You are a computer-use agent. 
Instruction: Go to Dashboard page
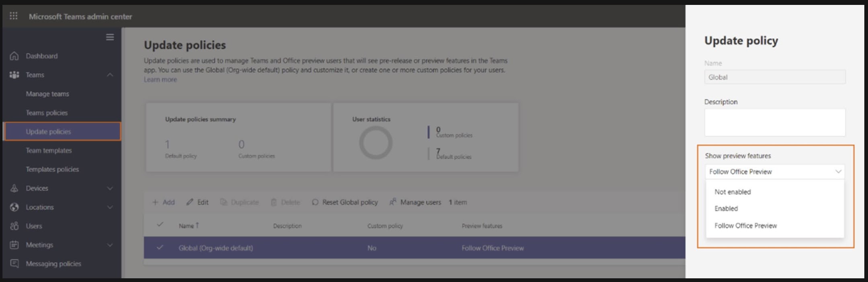click(x=42, y=56)
